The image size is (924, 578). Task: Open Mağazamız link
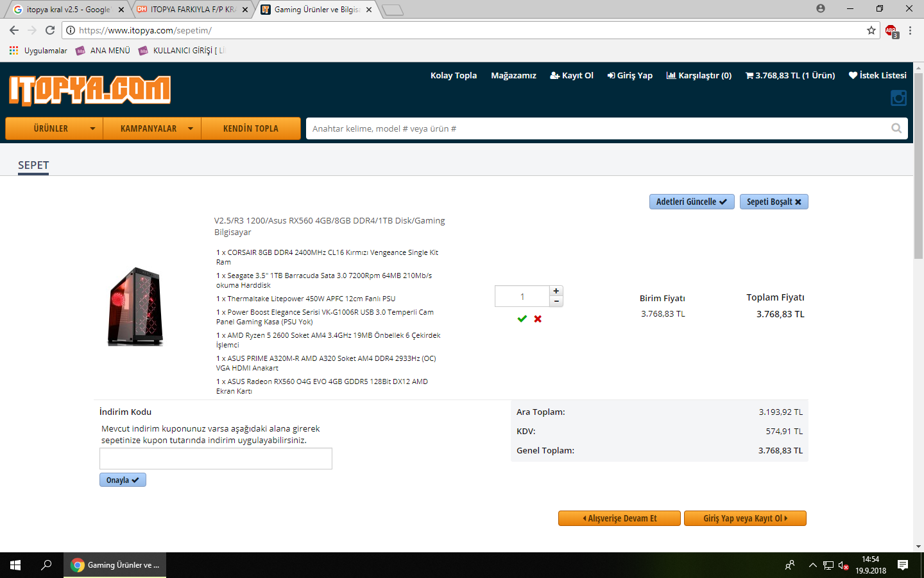[x=513, y=75]
